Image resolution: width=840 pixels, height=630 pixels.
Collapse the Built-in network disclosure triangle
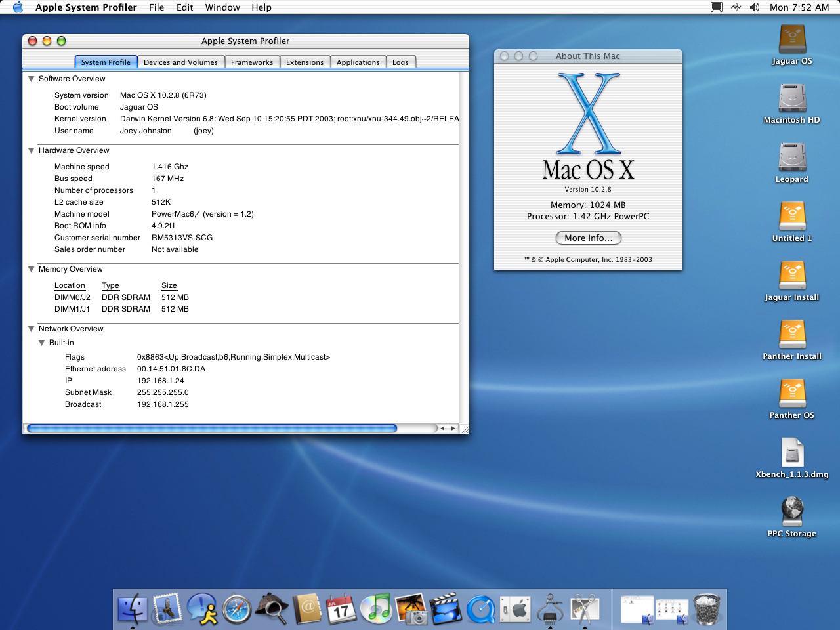[x=41, y=343]
